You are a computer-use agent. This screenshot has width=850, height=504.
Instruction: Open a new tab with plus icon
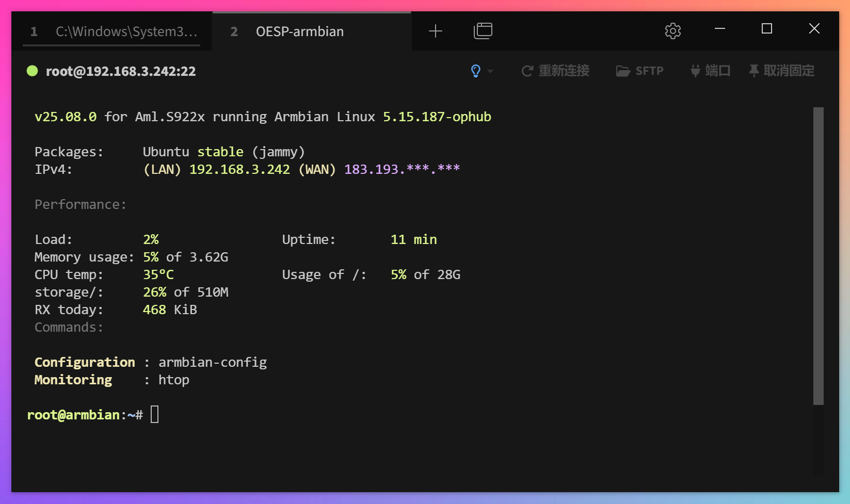[436, 31]
